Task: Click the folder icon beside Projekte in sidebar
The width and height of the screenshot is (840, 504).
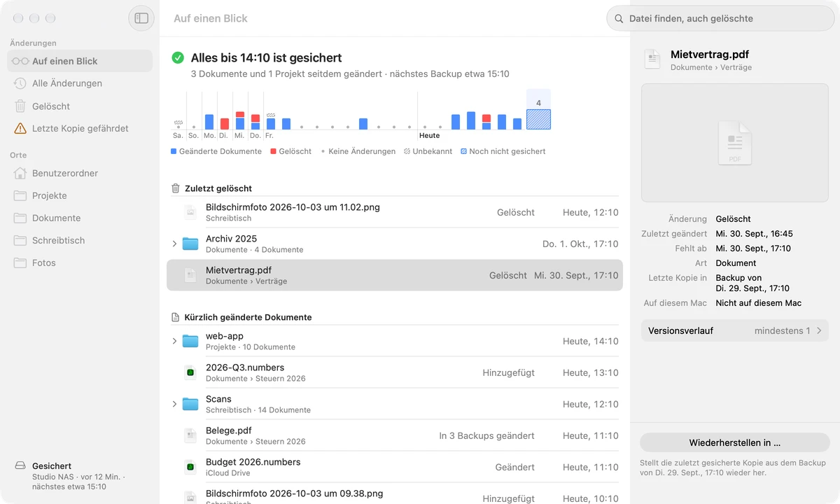Action: 20,195
